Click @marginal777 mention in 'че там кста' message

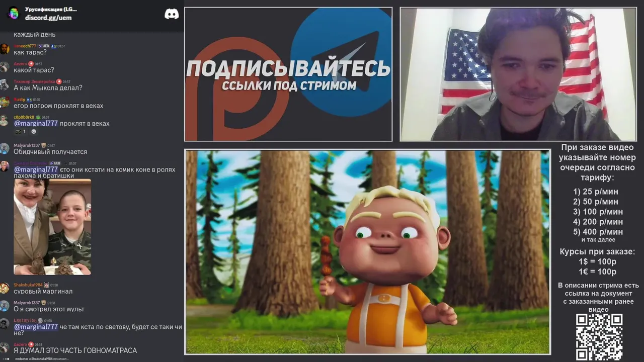pyautogui.click(x=36, y=327)
